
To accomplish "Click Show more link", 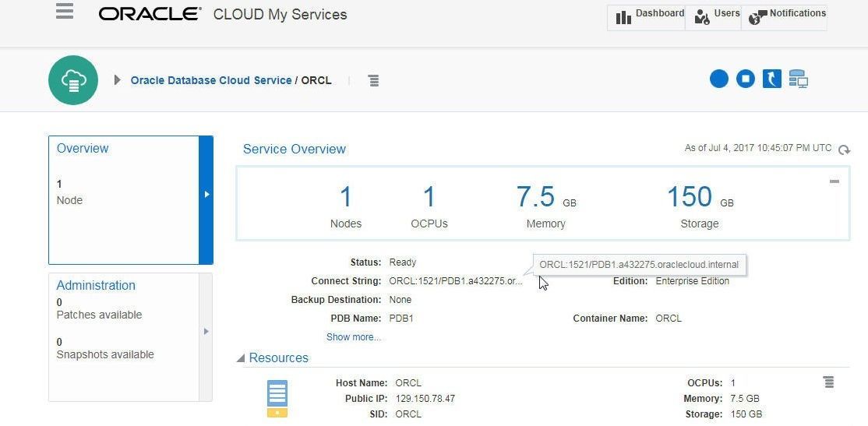I will [353, 337].
